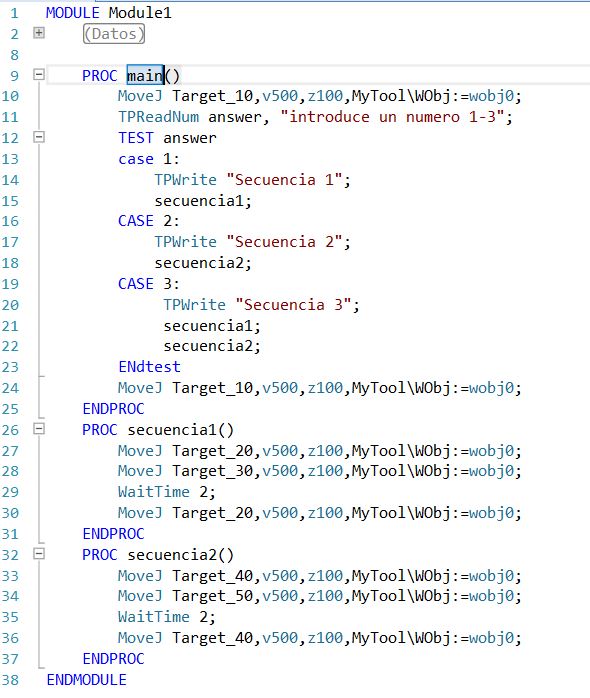Click the (Datos) folded region label
Screen dimensions: 590x698
[114, 34]
